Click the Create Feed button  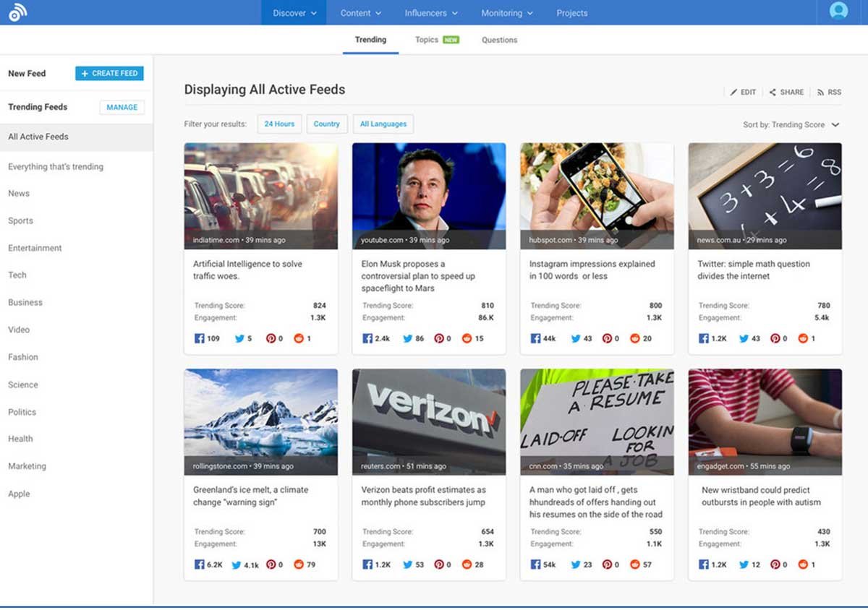pos(109,73)
